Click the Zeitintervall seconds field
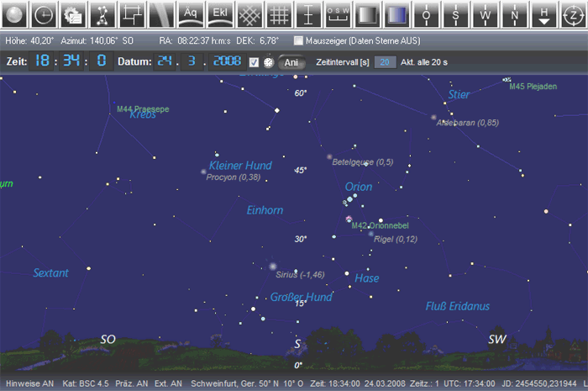 coord(385,61)
